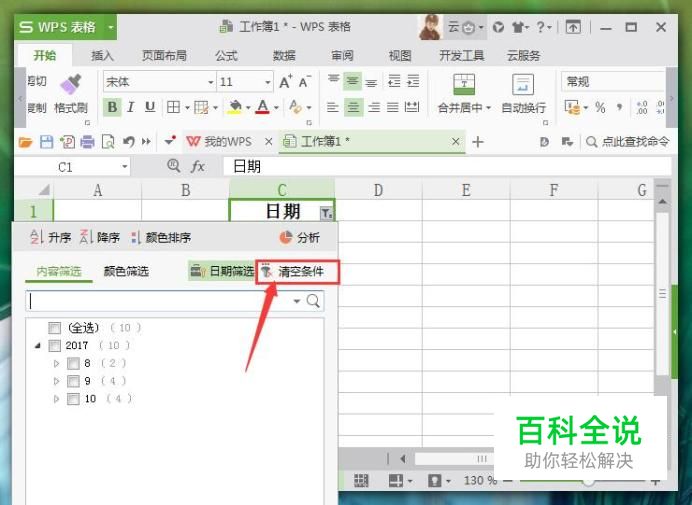Decrease font size with A- icon

tap(305, 82)
